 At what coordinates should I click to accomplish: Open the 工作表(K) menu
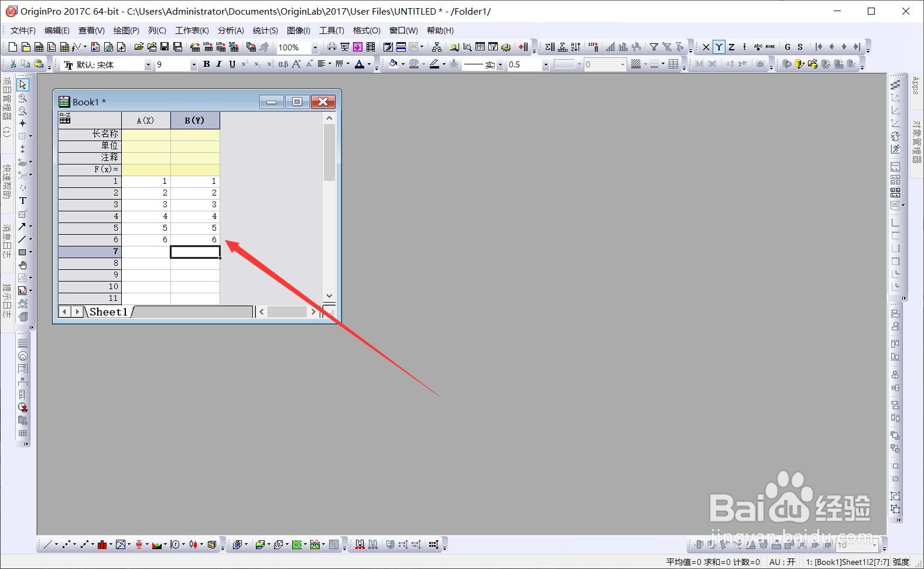tap(192, 30)
